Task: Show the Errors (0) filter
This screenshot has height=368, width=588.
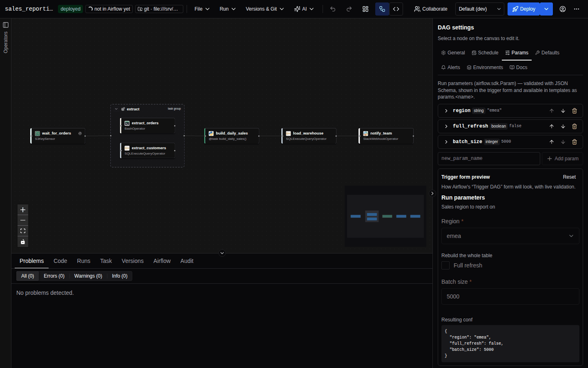Action: pyautogui.click(x=54, y=276)
